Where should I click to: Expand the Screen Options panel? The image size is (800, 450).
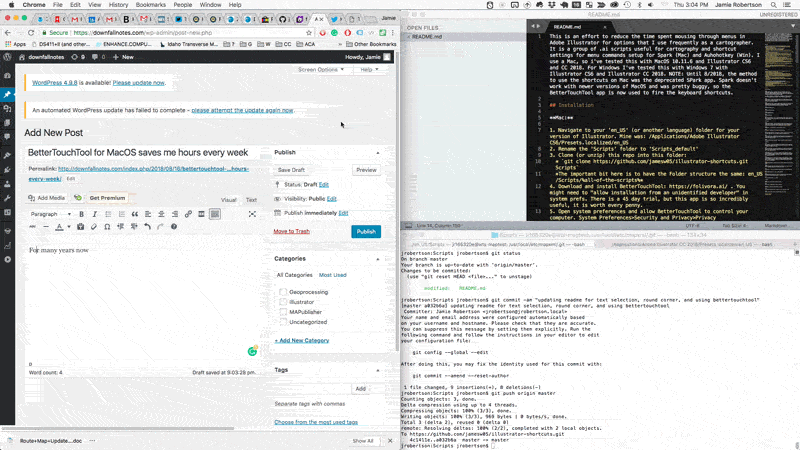click(x=321, y=69)
